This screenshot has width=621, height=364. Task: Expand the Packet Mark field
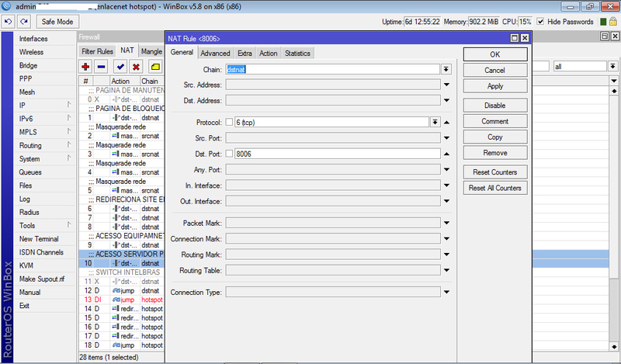click(446, 223)
